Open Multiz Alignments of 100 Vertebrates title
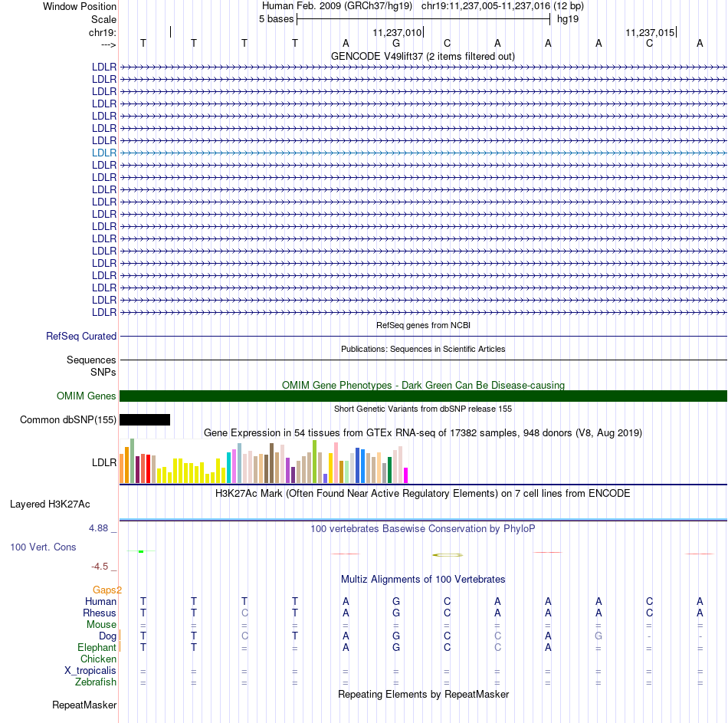 click(423, 580)
